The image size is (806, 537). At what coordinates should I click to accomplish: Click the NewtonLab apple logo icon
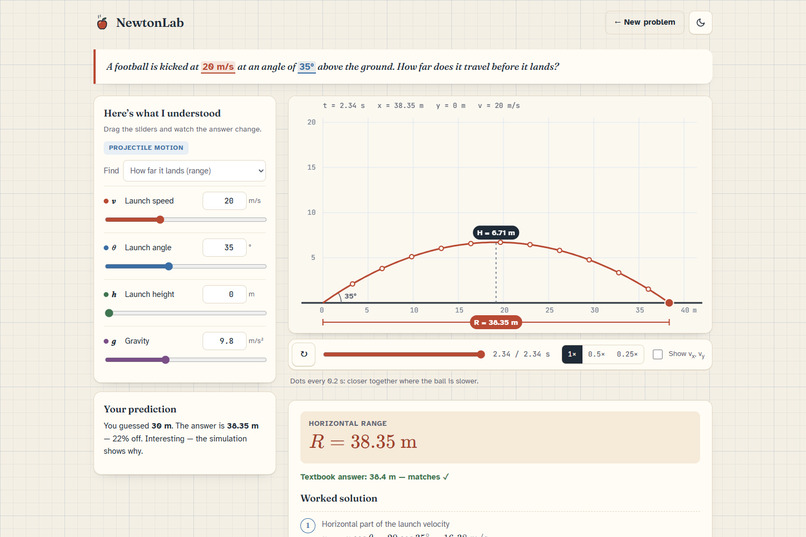coord(102,23)
